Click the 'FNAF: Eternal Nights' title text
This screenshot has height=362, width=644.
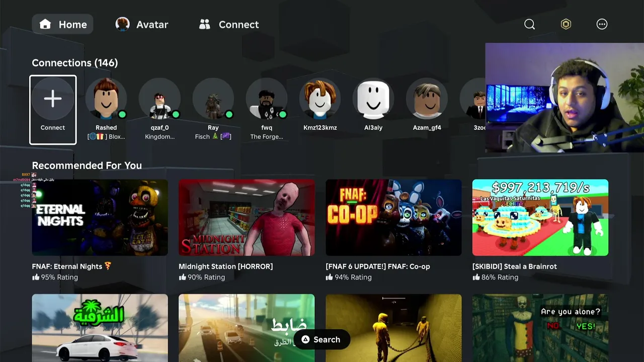click(72, 266)
